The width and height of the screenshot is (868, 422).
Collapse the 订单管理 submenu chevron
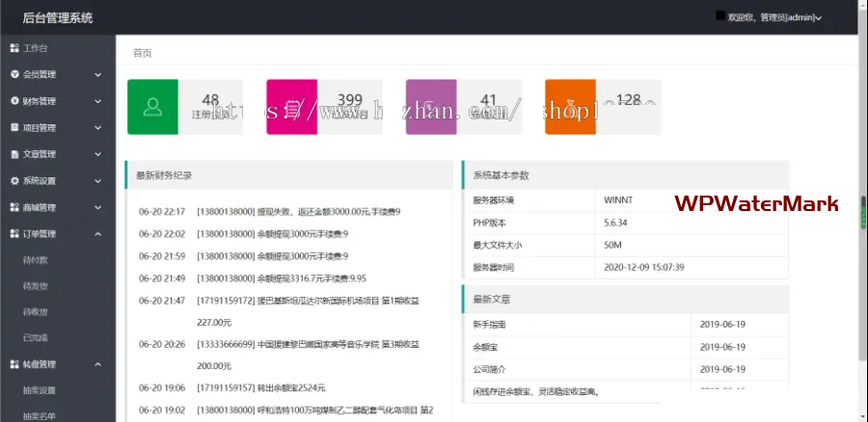pyautogui.click(x=97, y=233)
